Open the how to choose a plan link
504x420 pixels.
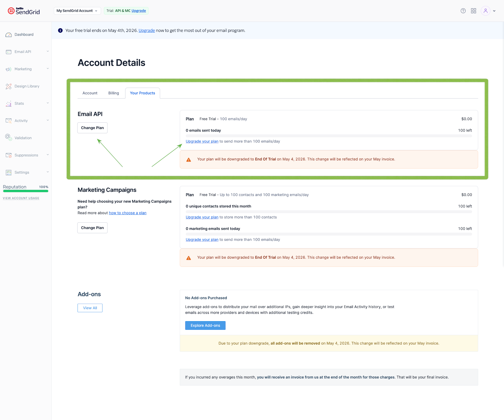(128, 213)
